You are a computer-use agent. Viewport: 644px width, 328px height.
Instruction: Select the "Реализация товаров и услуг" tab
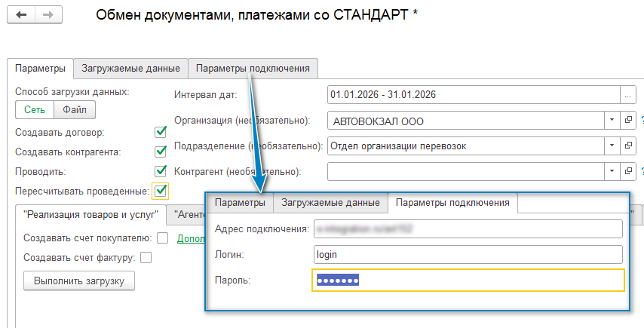(x=90, y=214)
